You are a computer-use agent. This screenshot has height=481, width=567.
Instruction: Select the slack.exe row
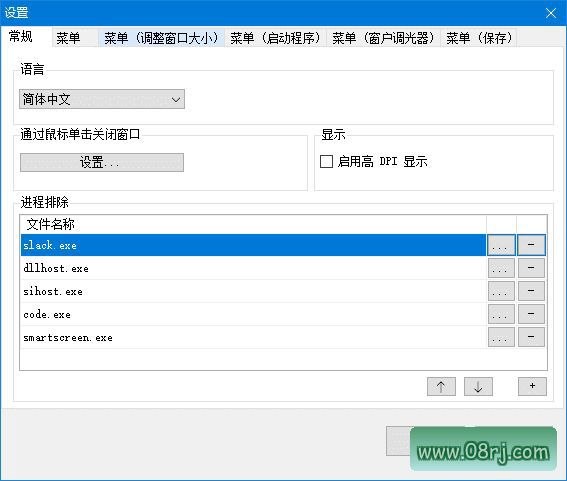click(253, 245)
